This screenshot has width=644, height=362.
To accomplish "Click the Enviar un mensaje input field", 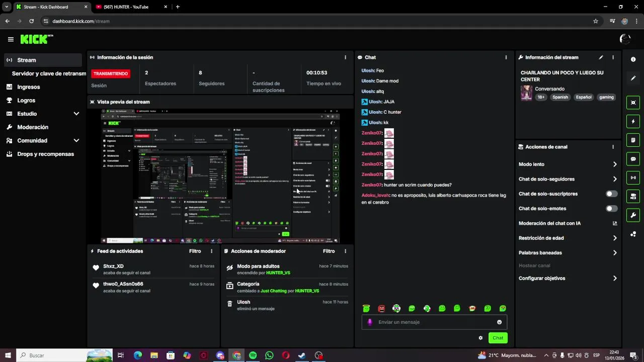I will (x=435, y=322).
